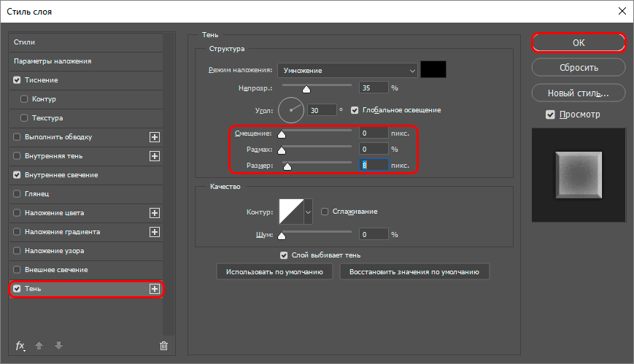Open the black shadow color swatch
This screenshot has height=364, width=634.
point(433,69)
